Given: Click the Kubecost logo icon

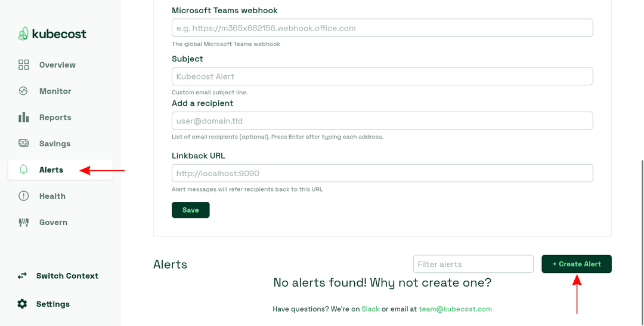Looking at the screenshot, I should [x=23, y=34].
